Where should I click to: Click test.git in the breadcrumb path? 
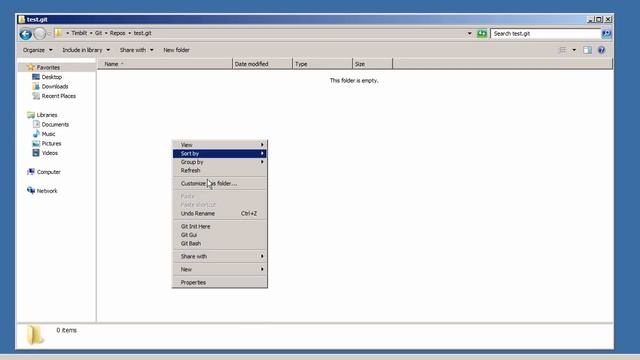(x=142, y=33)
